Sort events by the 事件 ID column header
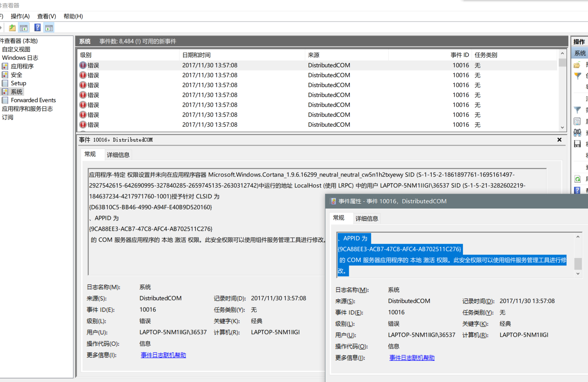This screenshot has height=382, width=588. 430,55
